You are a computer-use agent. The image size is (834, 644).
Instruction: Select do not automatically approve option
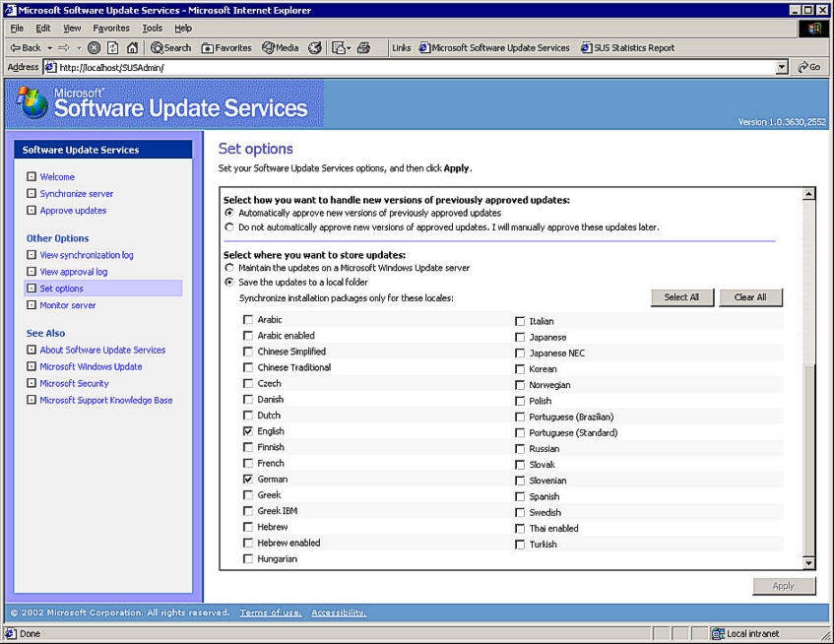click(229, 227)
